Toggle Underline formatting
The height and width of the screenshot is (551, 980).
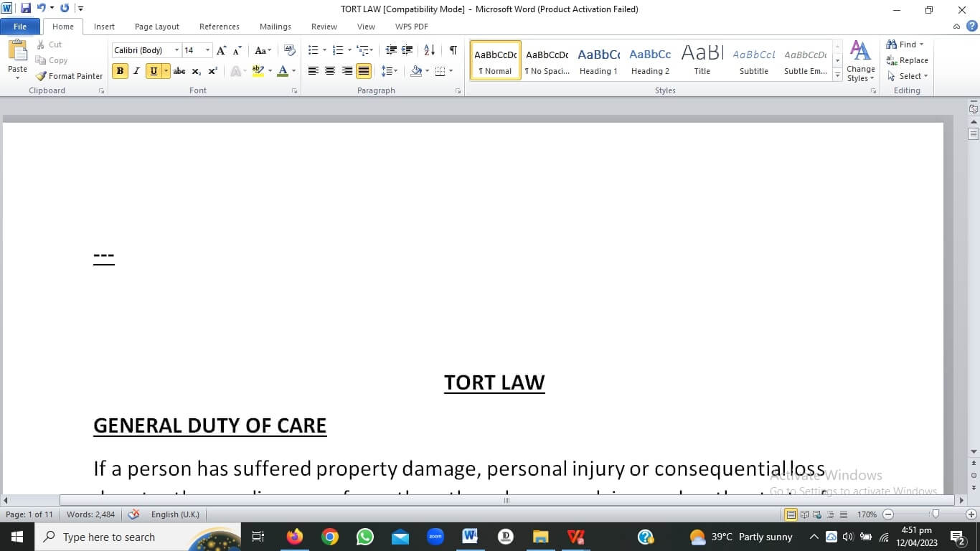(154, 71)
